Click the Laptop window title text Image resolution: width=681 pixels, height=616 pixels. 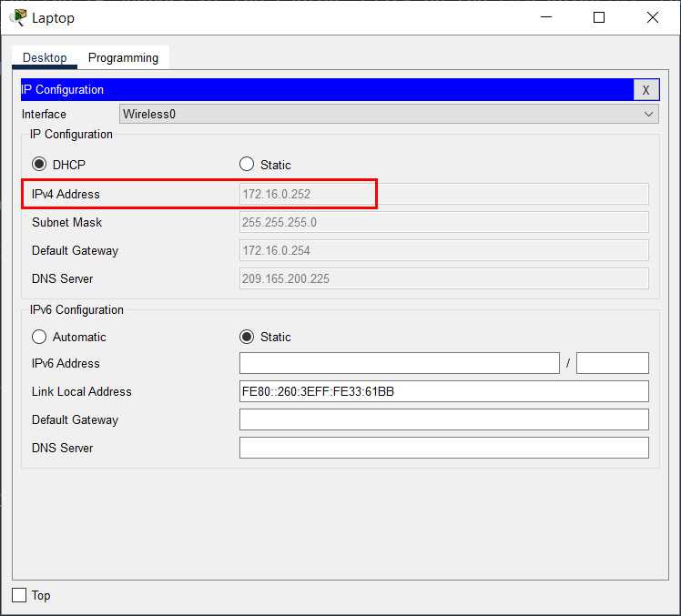53,18
